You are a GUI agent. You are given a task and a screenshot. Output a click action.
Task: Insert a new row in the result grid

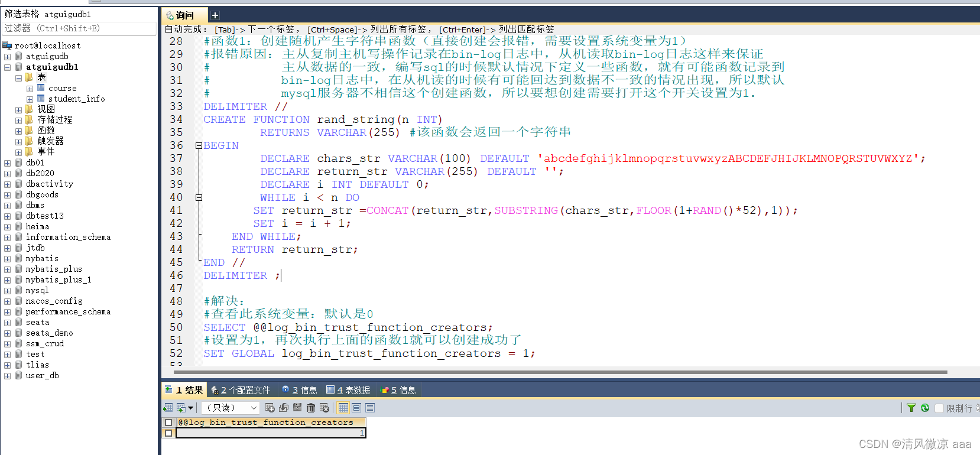(270, 408)
